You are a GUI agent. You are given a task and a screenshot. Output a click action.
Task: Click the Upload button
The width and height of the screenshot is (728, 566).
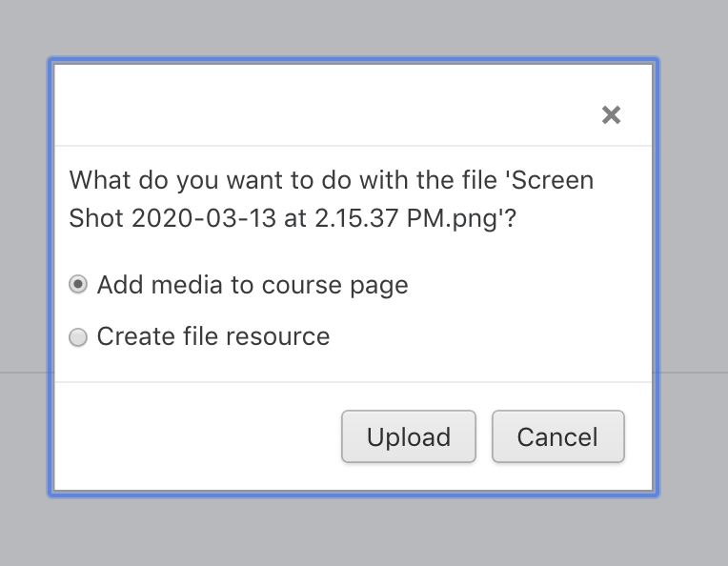tap(409, 436)
